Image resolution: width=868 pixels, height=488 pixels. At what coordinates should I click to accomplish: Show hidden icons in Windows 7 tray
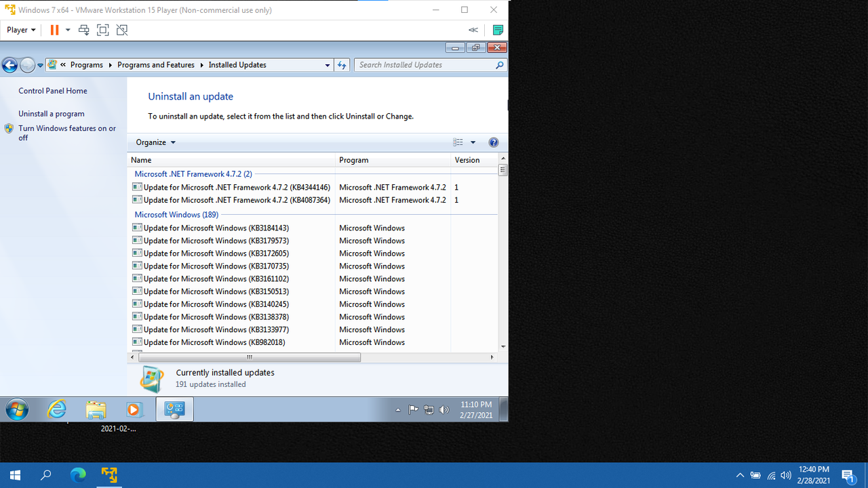click(398, 410)
